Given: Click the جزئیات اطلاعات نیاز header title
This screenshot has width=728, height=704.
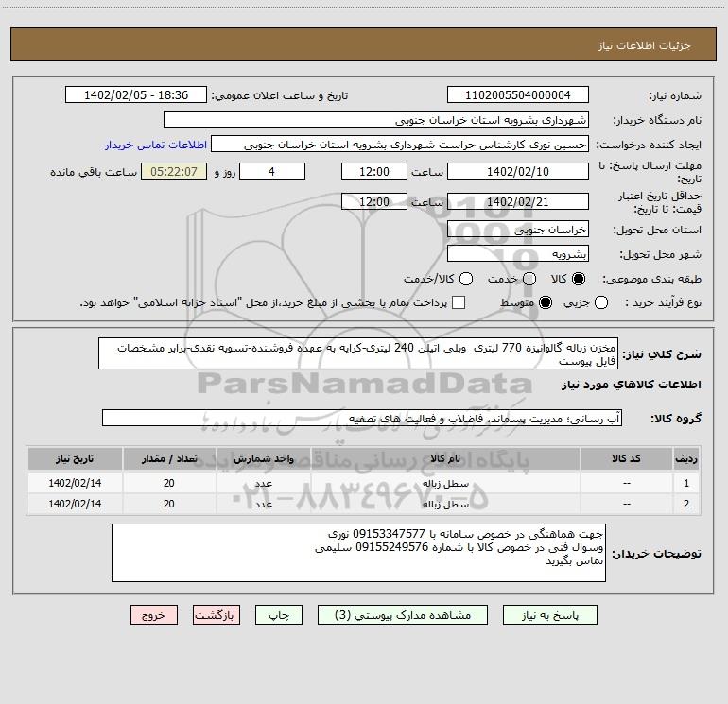Looking at the screenshot, I should [x=645, y=45].
